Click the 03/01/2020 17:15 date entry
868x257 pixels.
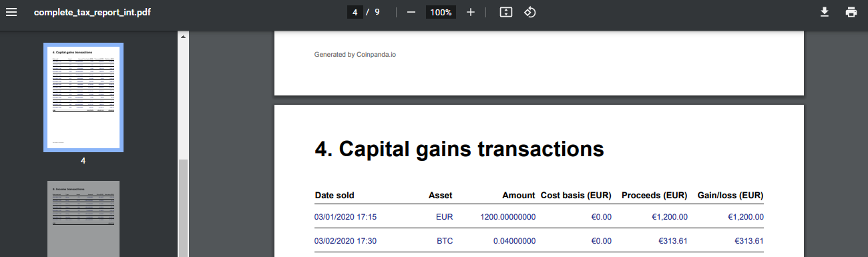pos(345,216)
